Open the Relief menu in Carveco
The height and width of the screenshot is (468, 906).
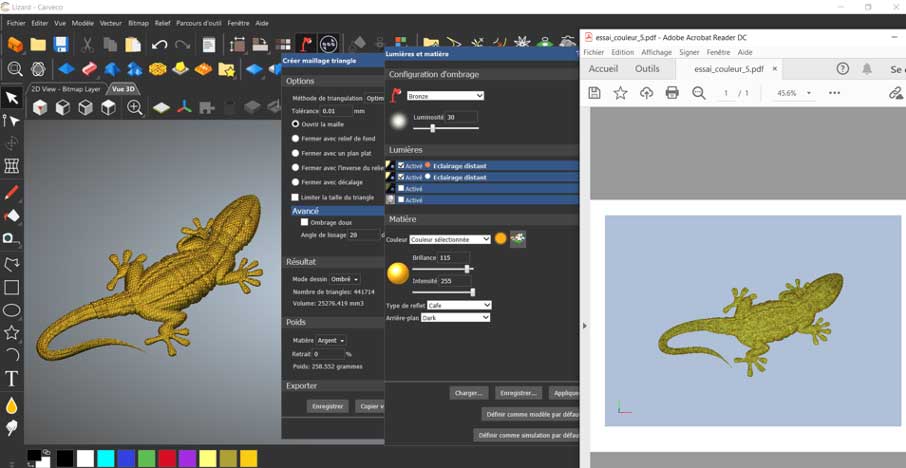pyautogui.click(x=162, y=23)
